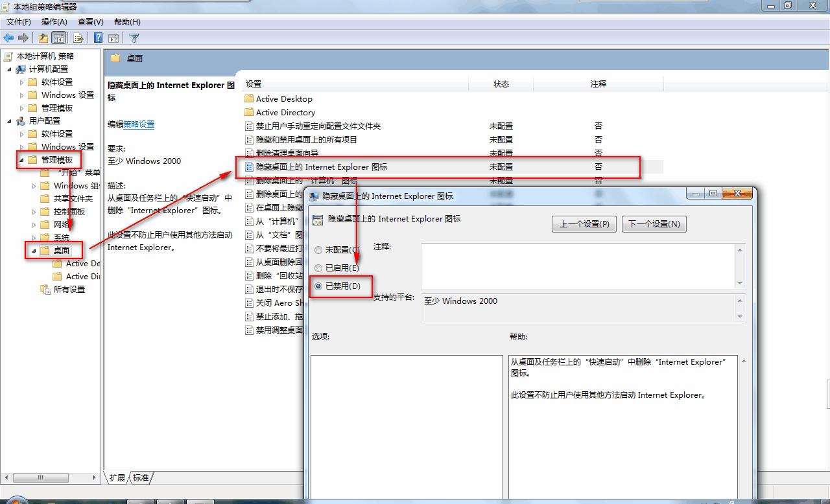
Task: Click the Back navigation arrow on the toolbar
Action: point(8,38)
